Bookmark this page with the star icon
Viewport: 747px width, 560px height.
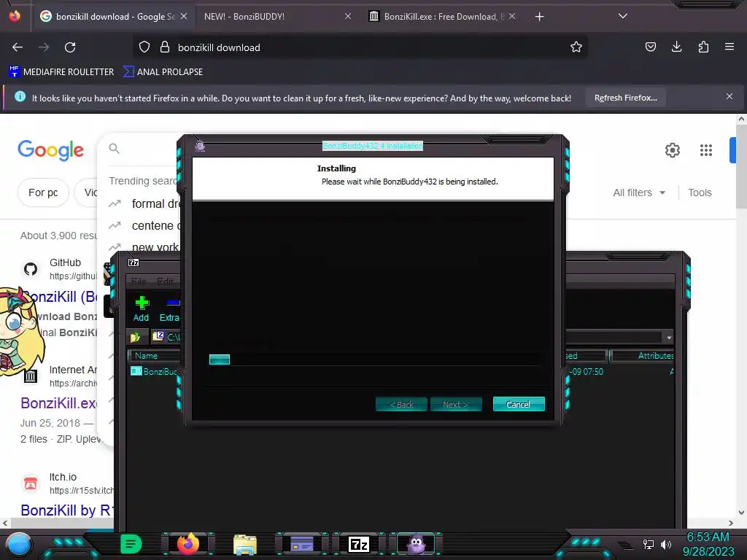(x=576, y=47)
